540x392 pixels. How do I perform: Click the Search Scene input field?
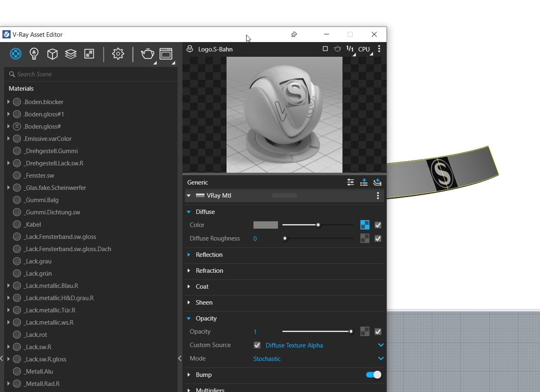pyautogui.click(x=91, y=74)
